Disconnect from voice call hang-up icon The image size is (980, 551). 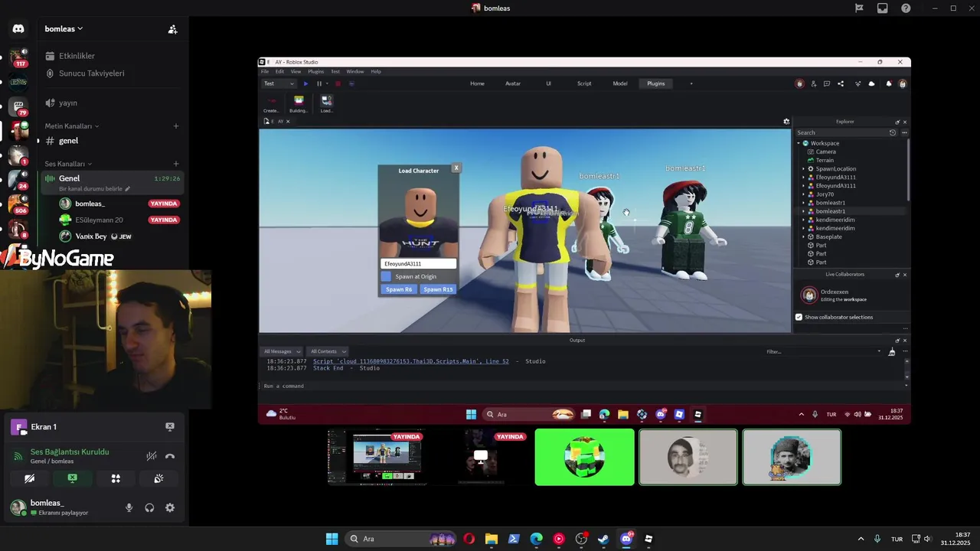point(170,456)
